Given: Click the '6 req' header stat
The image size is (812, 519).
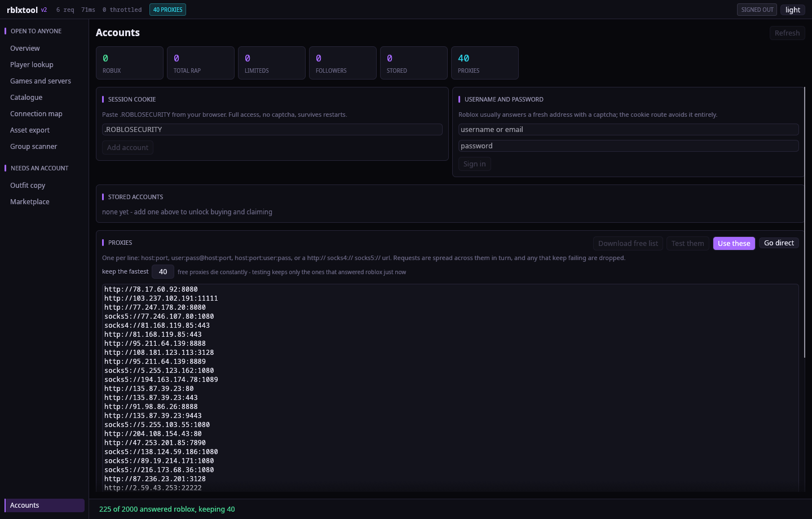Looking at the screenshot, I should (x=65, y=10).
